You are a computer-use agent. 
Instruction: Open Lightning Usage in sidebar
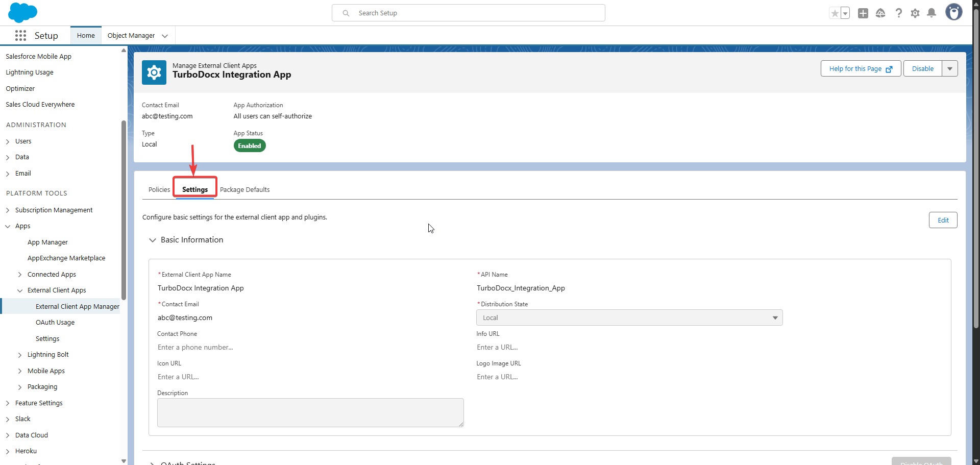(30, 72)
